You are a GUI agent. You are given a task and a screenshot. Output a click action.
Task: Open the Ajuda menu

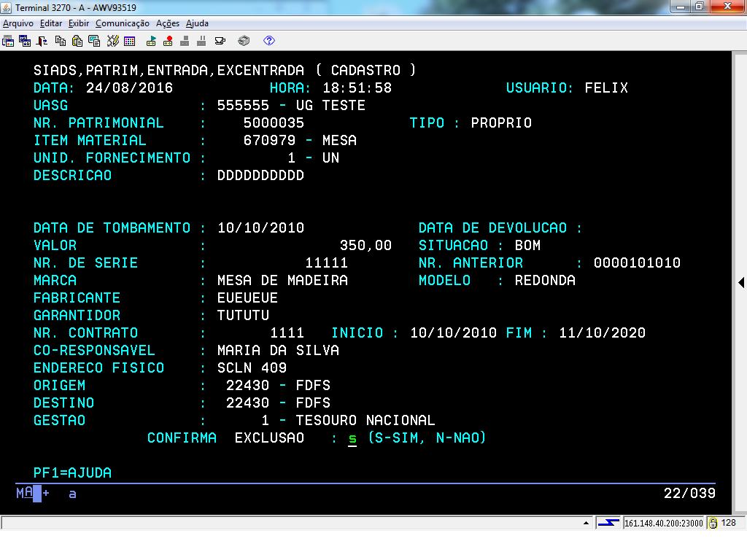(197, 23)
